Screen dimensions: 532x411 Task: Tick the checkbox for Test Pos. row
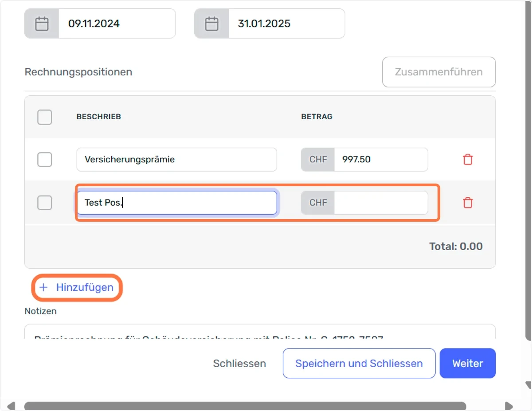click(x=45, y=203)
